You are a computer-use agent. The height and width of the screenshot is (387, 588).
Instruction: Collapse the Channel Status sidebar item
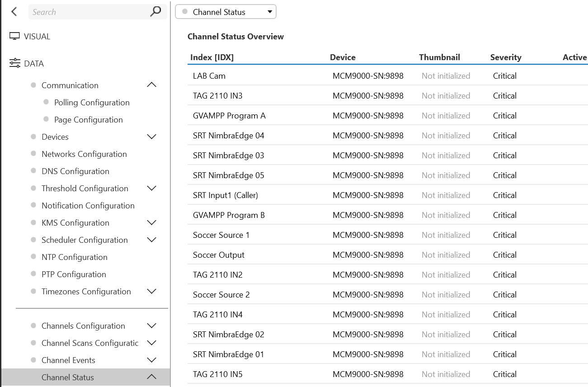[x=152, y=377]
